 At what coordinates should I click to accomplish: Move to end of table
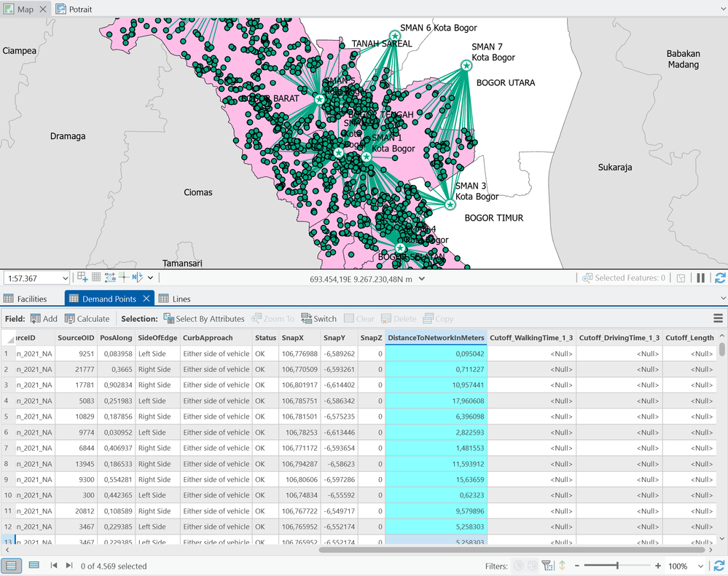[x=69, y=566]
